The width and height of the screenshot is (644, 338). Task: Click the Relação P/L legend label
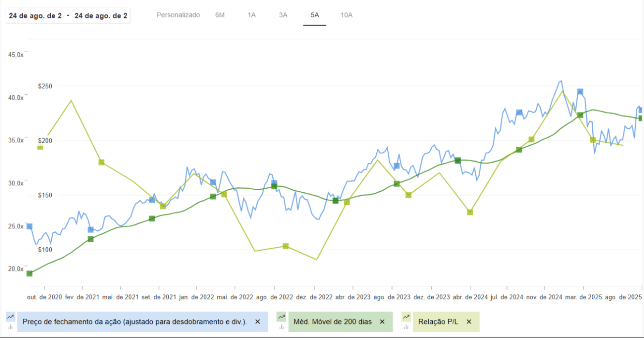coord(438,322)
